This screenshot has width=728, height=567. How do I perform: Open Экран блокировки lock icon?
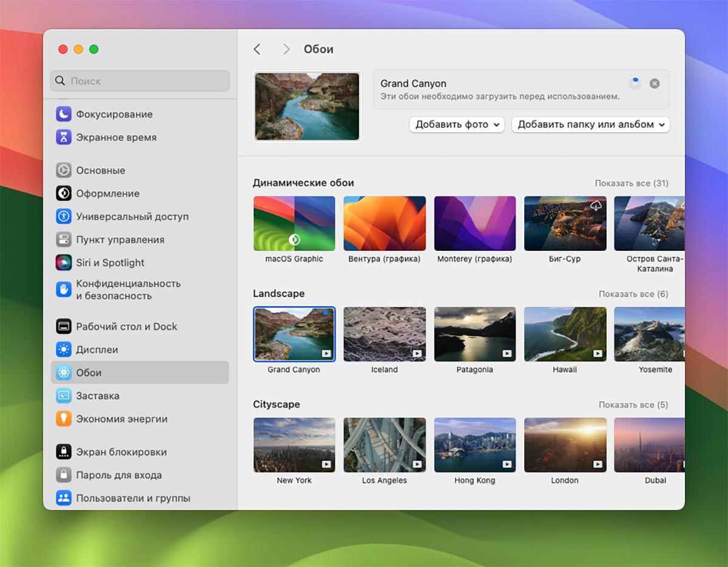click(x=64, y=452)
